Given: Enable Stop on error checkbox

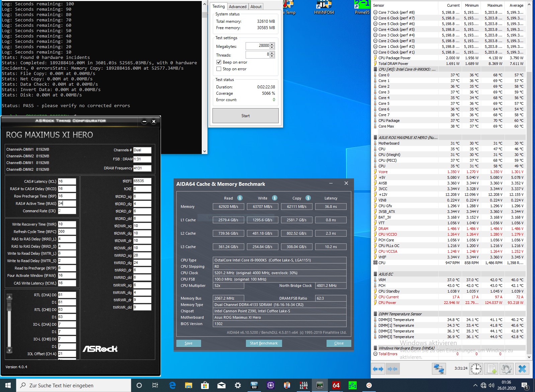Looking at the screenshot, I should tap(219, 69).
